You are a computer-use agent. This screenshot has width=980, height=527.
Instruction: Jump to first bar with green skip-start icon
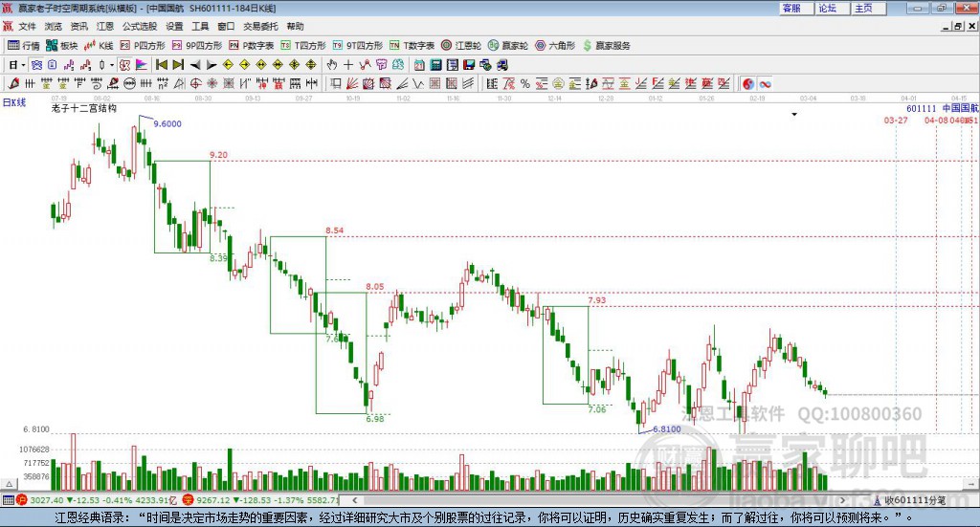coord(161,65)
